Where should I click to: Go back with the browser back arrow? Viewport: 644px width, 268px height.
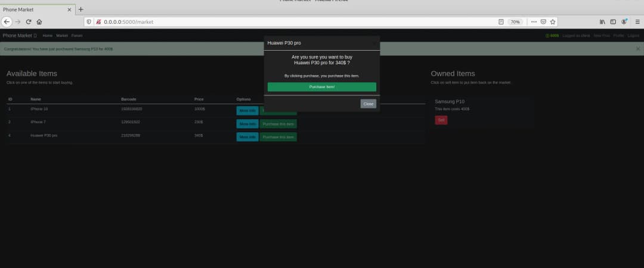[x=7, y=22]
